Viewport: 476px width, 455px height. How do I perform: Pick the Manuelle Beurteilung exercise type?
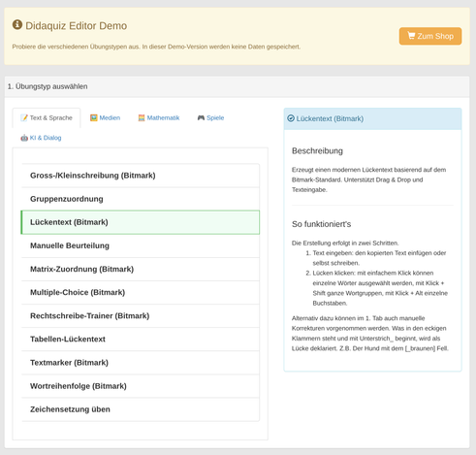pos(141,245)
